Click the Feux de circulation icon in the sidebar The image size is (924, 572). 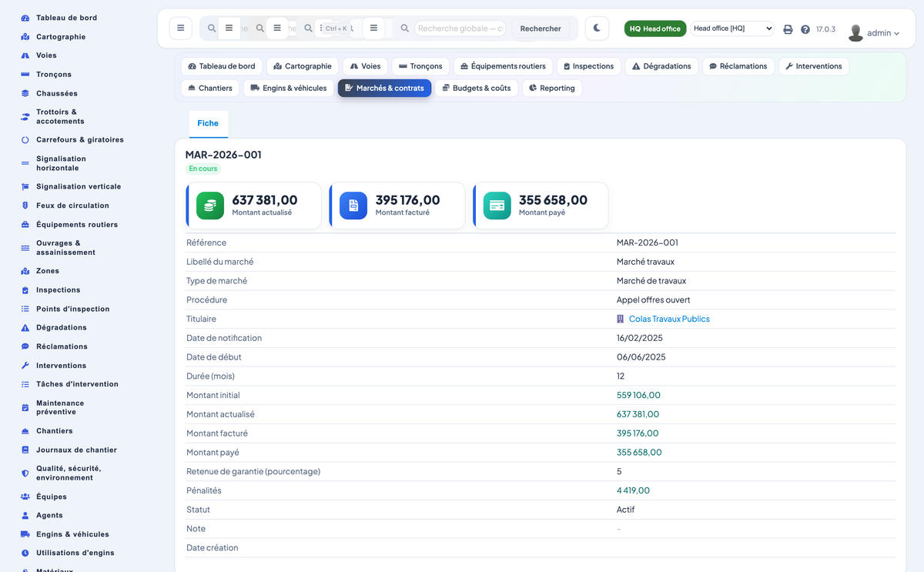pos(25,206)
